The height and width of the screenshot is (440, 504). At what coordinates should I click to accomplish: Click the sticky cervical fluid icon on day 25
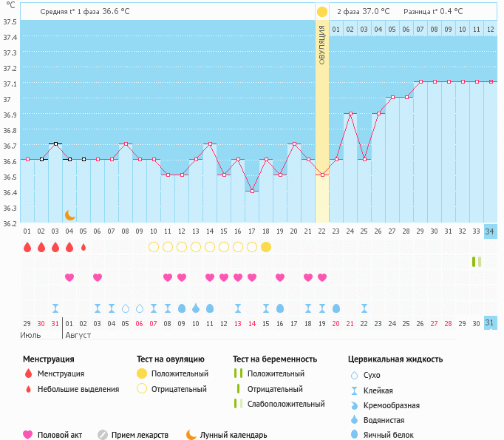[x=364, y=308]
